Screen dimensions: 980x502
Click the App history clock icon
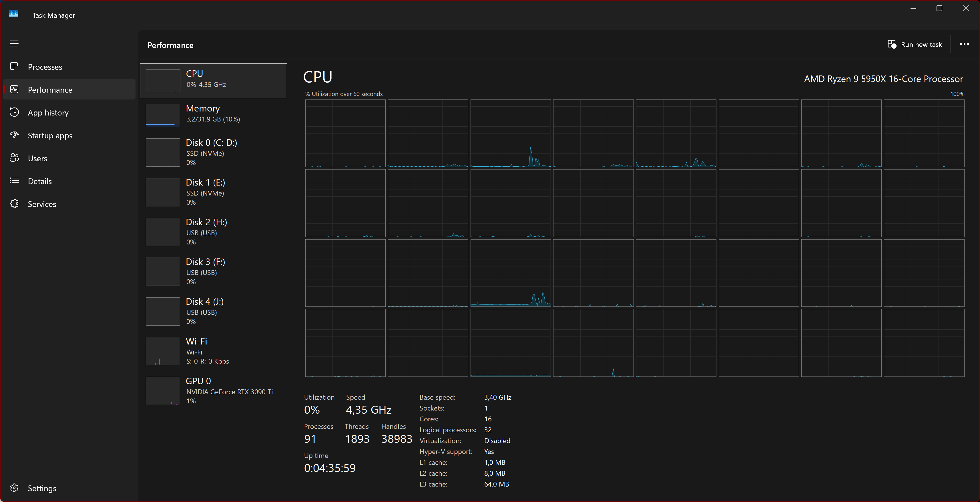pyautogui.click(x=14, y=112)
